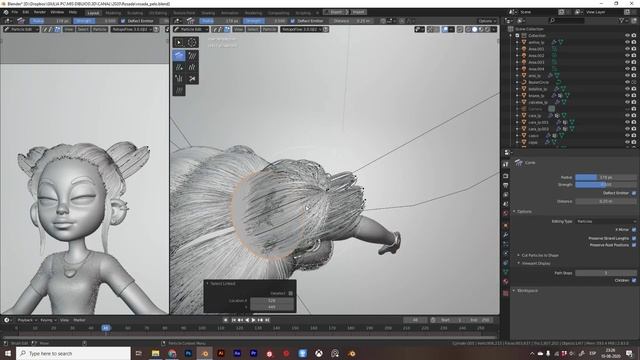This screenshot has height=360, width=640.
Task: Open the Render menu
Action: pos(40,12)
